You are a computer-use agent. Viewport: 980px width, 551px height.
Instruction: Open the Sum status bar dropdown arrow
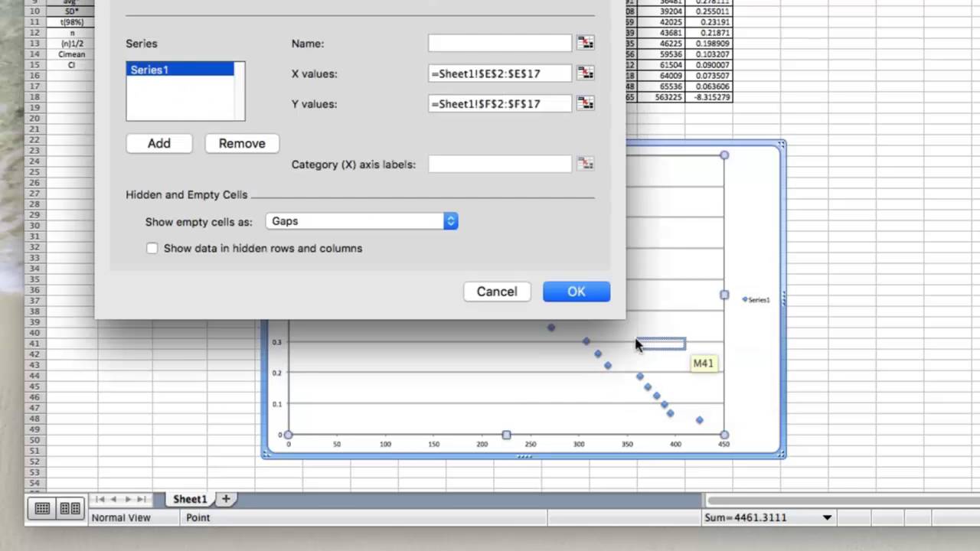coord(827,517)
